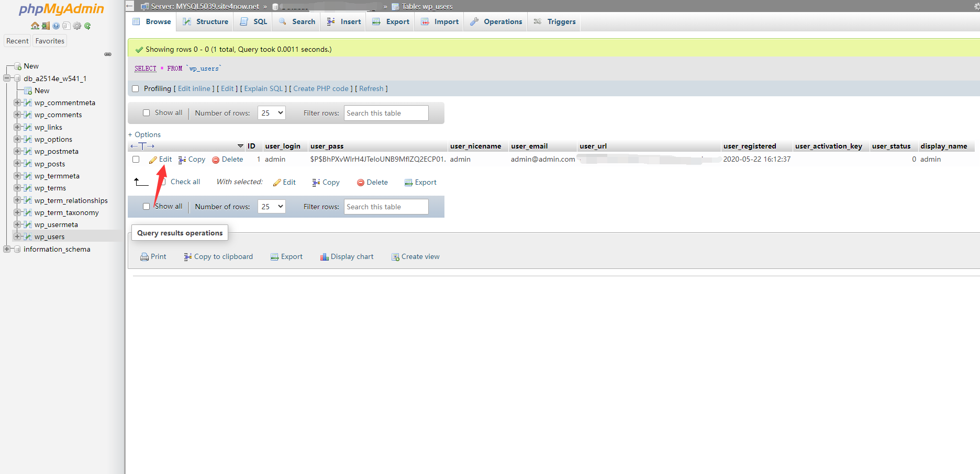The width and height of the screenshot is (980, 474).
Task: Click the Create view link
Action: tap(420, 257)
